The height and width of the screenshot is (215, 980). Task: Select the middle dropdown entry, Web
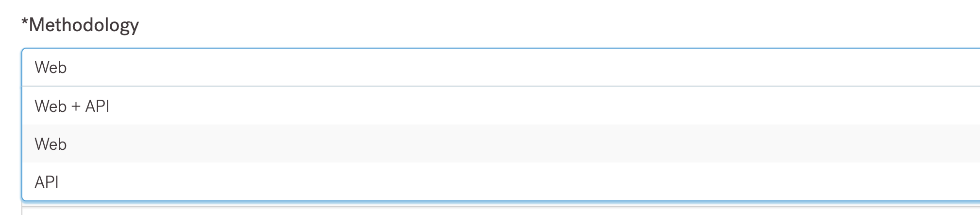click(501, 143)
